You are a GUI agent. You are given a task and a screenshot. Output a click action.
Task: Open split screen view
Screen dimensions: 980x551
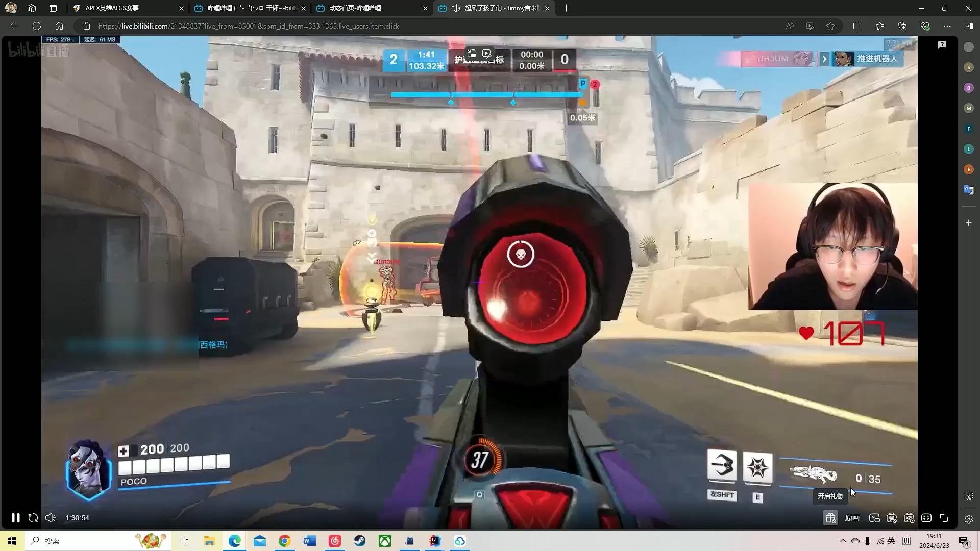pos(857,26)
